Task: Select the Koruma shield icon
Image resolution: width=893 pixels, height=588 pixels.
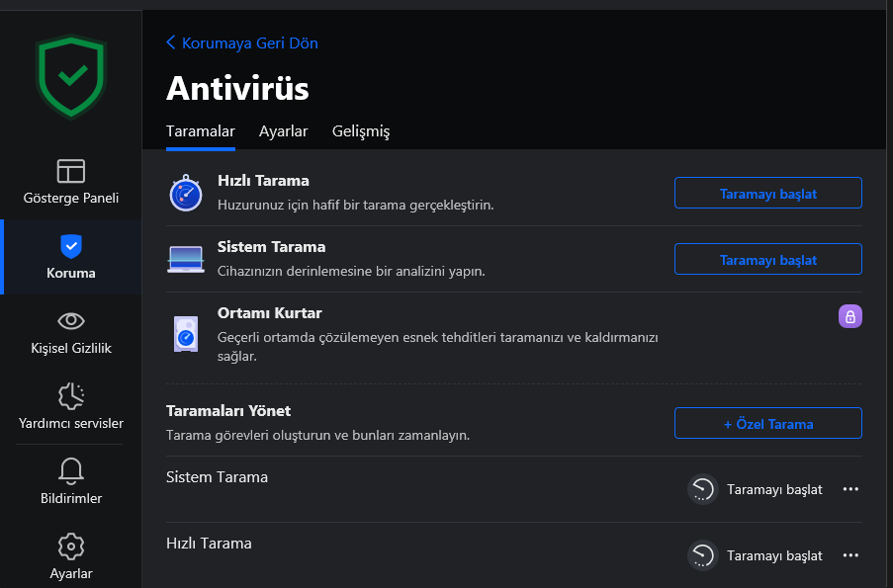Action: click(x=71, y=246)
